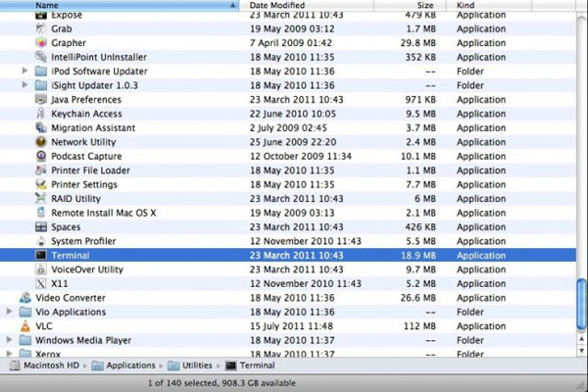Click the iPod Software Updater folder icon
588x392 pixels.
click(40, 71)
